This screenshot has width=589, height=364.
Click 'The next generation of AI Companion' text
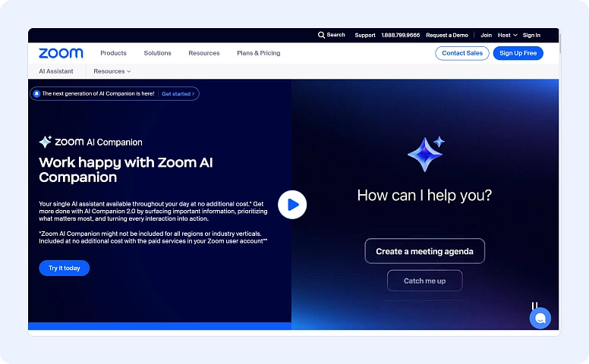click(99, 94)
